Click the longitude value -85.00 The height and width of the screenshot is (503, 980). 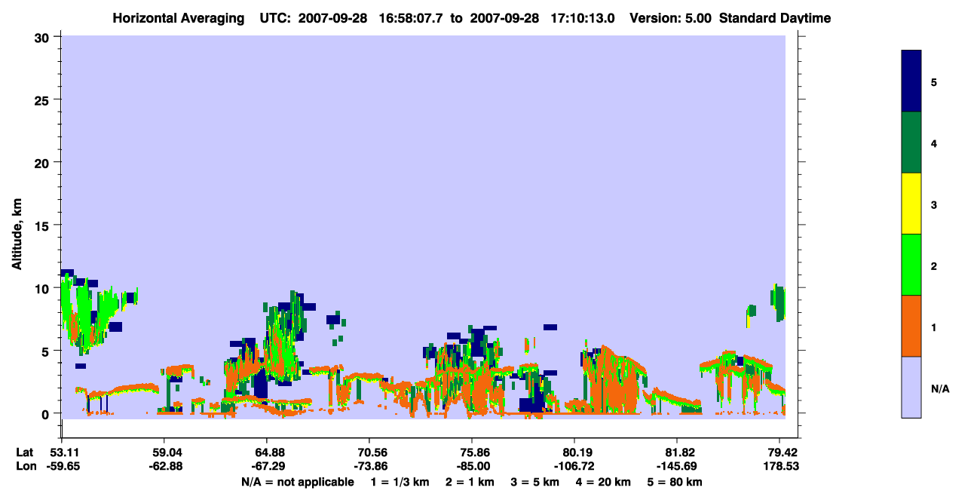[x=472, y=466]
